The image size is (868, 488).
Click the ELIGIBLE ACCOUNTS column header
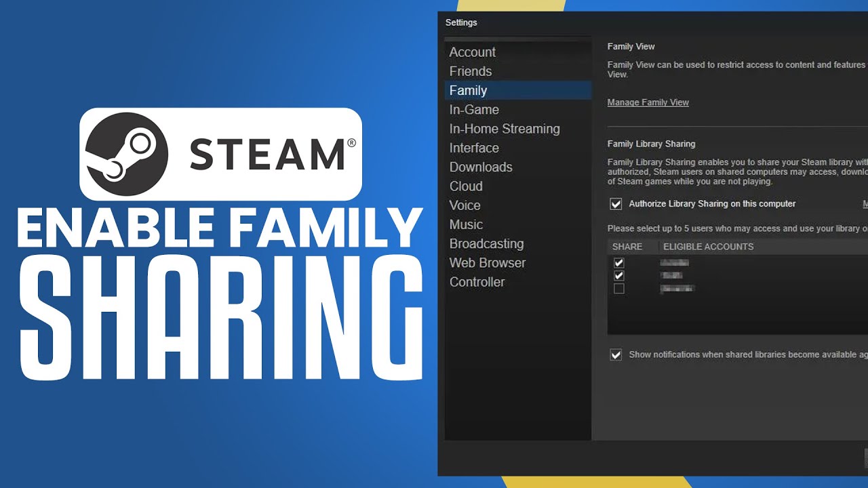click(x=708, y=247)
